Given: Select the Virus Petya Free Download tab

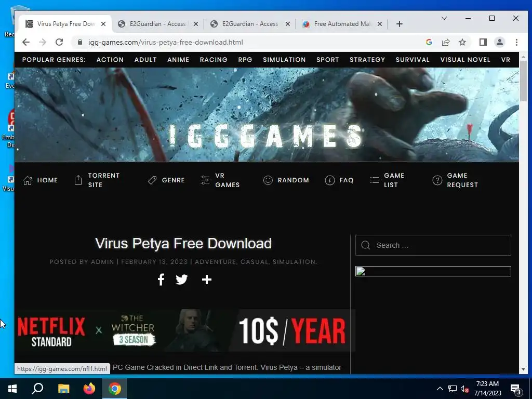Looking at the screenshot, I should pos(65,24).
